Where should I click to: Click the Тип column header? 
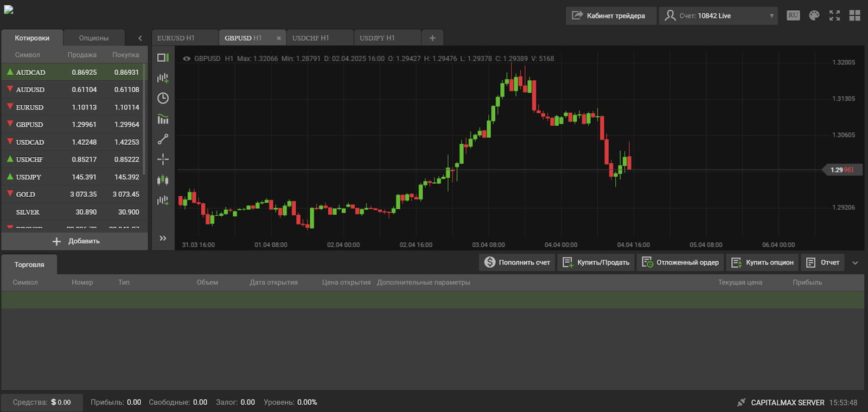point(124,282)
